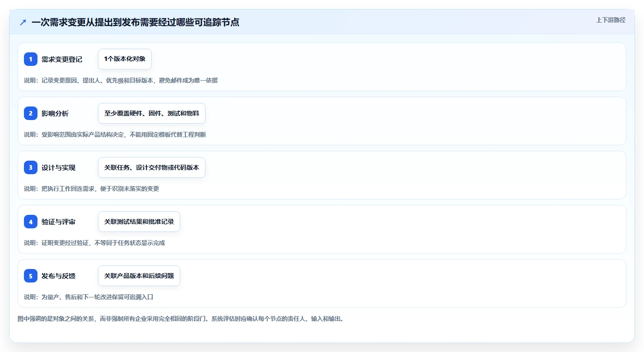Click the step 1 number badge
The image size is (644, 352).
(x=31, y=59)
